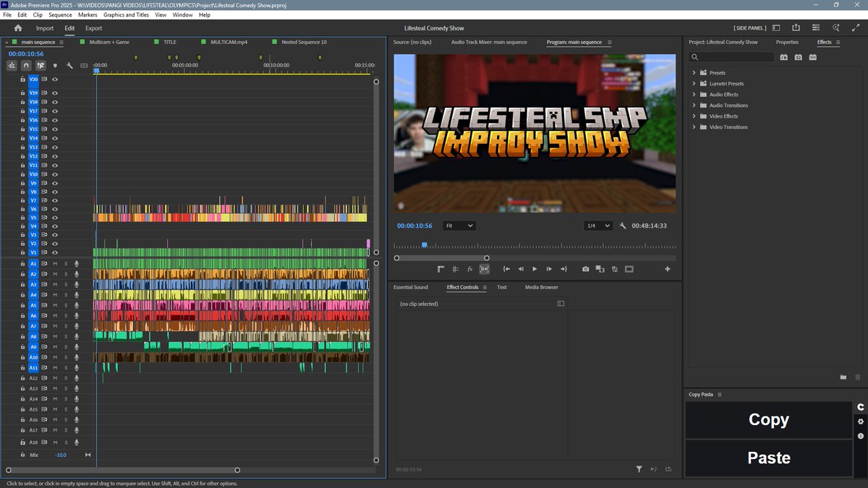Toggle Linked Selection in timeline

tap(41, 66)
